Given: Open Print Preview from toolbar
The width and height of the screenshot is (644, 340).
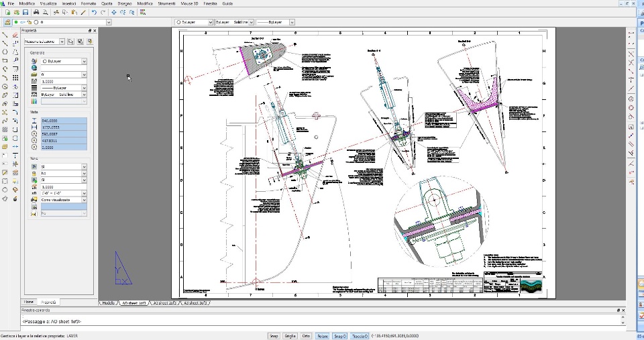Looking at the screenshot, I should (45, 12).
